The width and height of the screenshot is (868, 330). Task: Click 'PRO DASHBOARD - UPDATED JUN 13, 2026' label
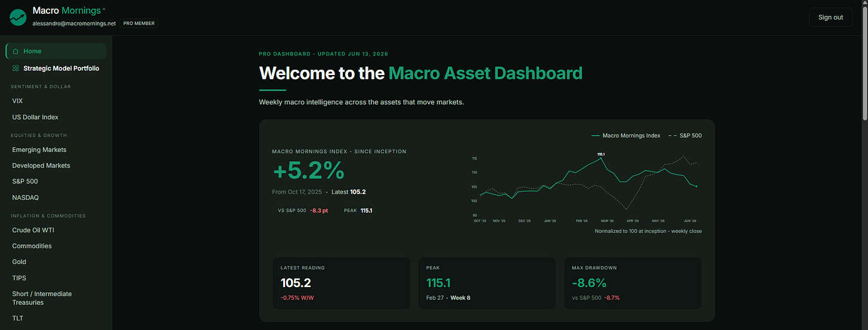(324, 54)
